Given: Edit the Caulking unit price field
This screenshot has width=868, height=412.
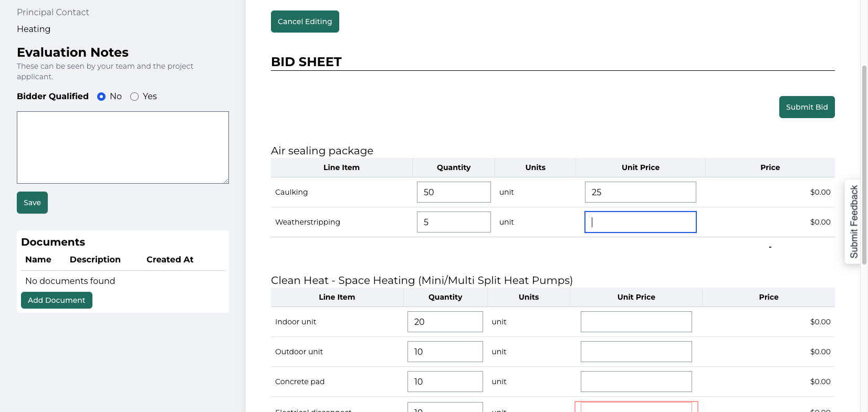Looking at the screenshot, I should pyautogui.click(x=641, y=192).
